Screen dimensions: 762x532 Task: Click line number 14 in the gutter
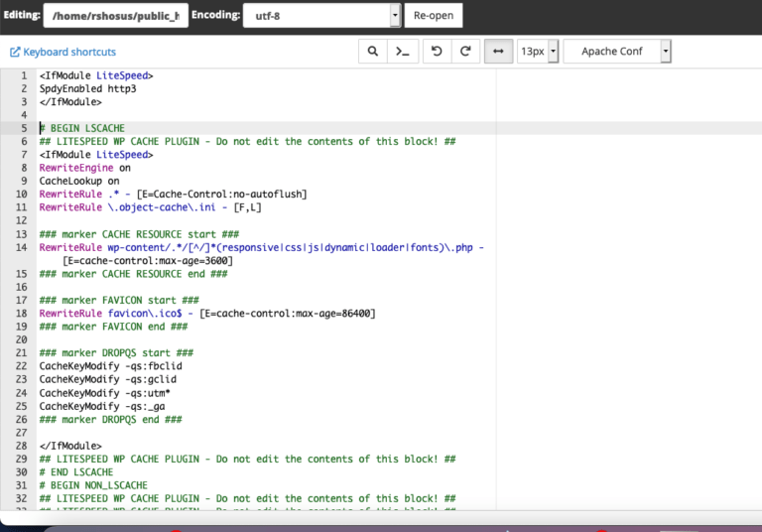tap(22, 247)
